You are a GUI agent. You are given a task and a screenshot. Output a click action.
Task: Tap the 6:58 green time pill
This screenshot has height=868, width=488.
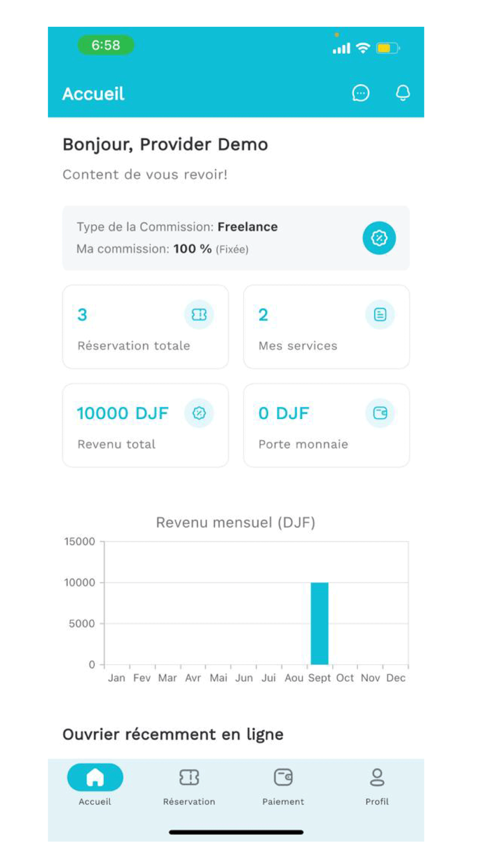pyautogui.click(x=106, y=45)
